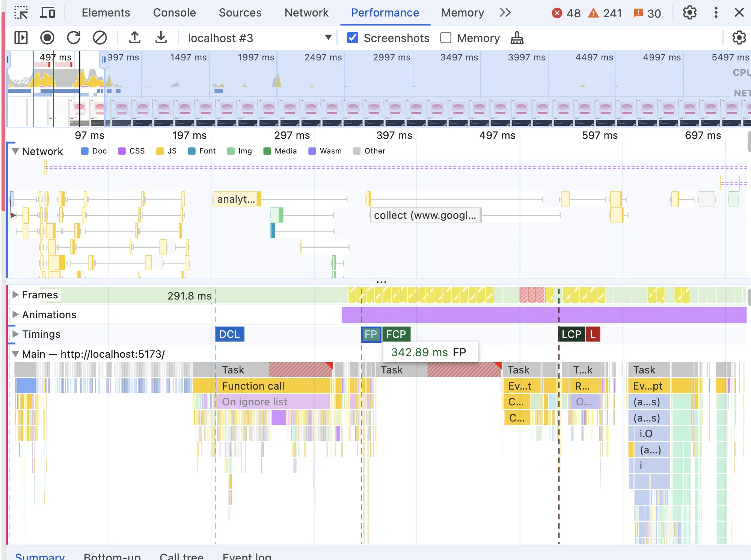Toggle the performance sidebar panel icon

21,38
